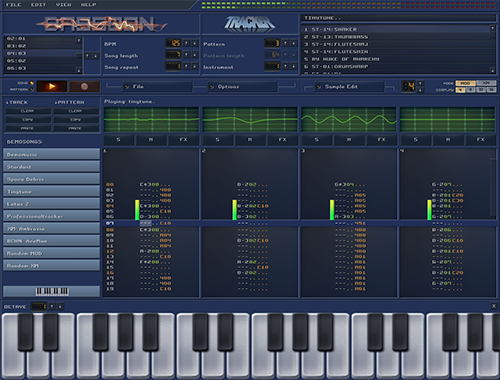Viewport: 500px width, 380px height.
Task: Copy the current track
Action: [28, 120]
